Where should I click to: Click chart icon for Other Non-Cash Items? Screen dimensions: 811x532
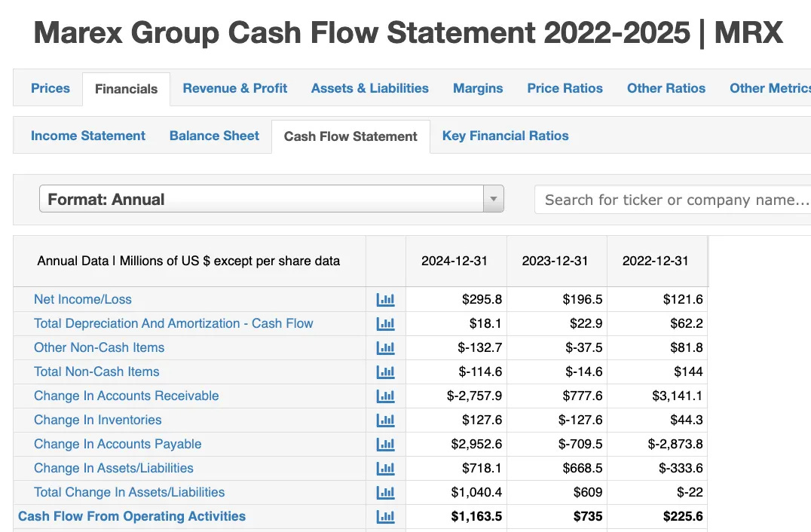tap(385, 347)
